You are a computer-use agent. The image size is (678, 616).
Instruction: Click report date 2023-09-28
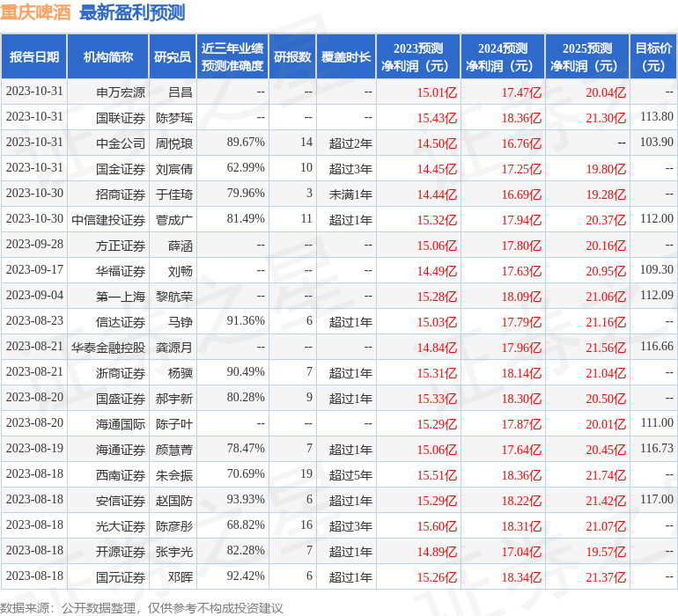point(34,245)
